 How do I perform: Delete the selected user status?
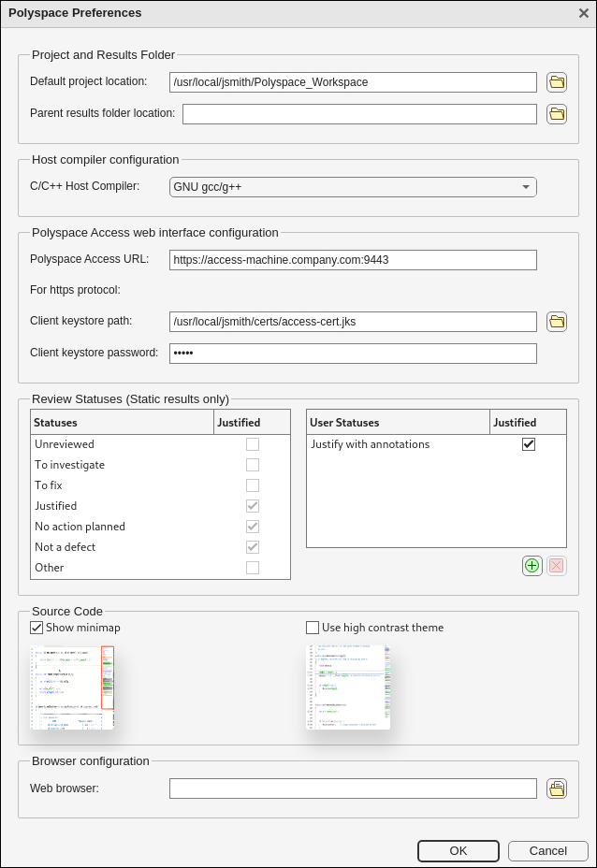point(556,566)
